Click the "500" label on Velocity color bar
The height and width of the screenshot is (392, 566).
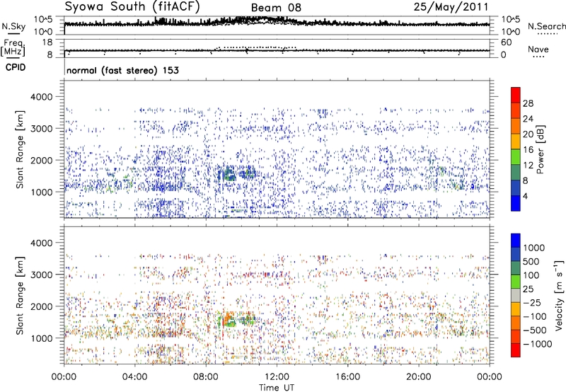click(531, 262)
